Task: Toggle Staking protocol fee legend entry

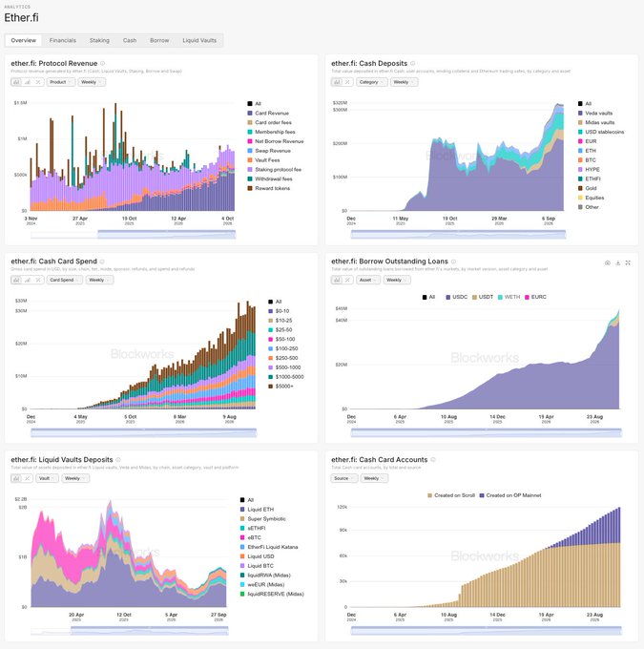Action: [275, 169]
